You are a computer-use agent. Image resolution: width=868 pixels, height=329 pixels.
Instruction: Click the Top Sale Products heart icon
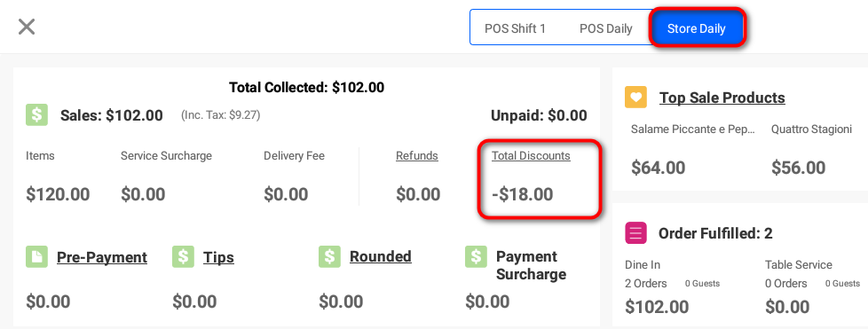click(635, 98)
